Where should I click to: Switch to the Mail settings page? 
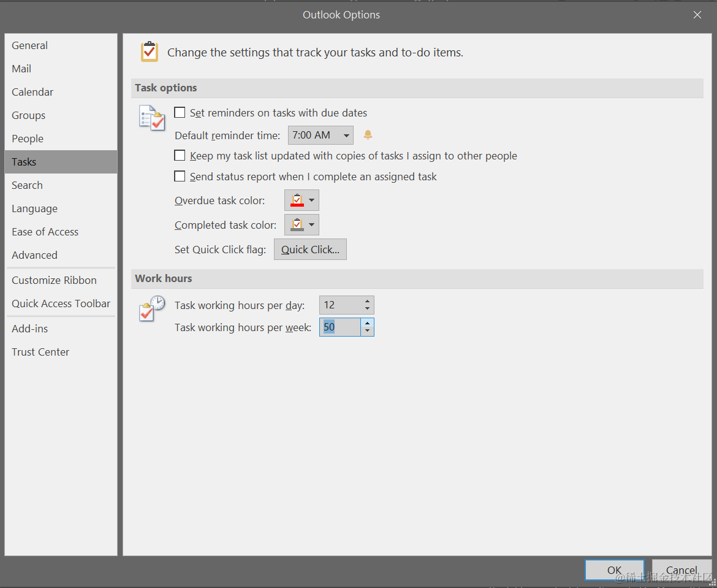click(x=21, y=68)
